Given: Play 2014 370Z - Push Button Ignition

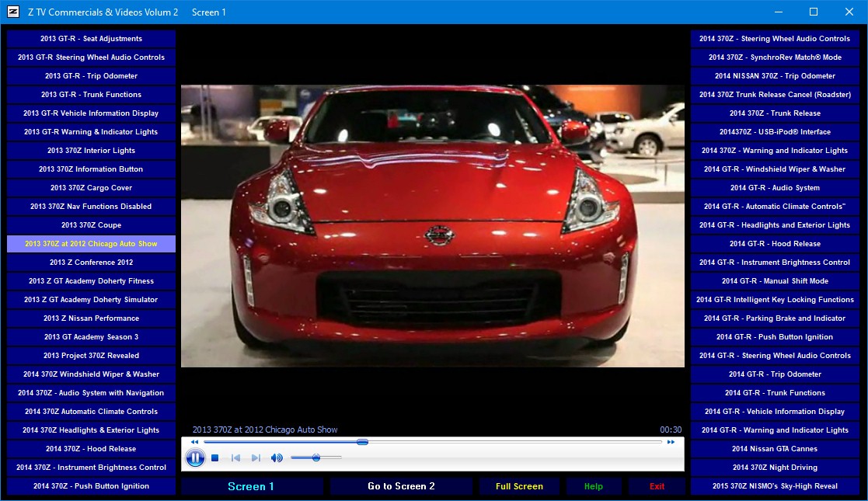Looking at the screenshot, I should point(92,486).
